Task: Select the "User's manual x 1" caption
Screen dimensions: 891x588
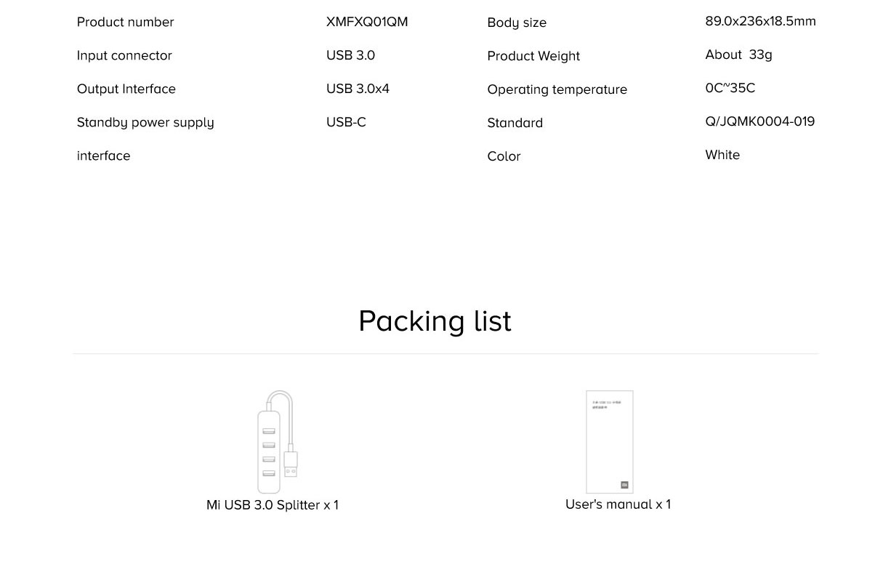Action: [x=618, y=504]
